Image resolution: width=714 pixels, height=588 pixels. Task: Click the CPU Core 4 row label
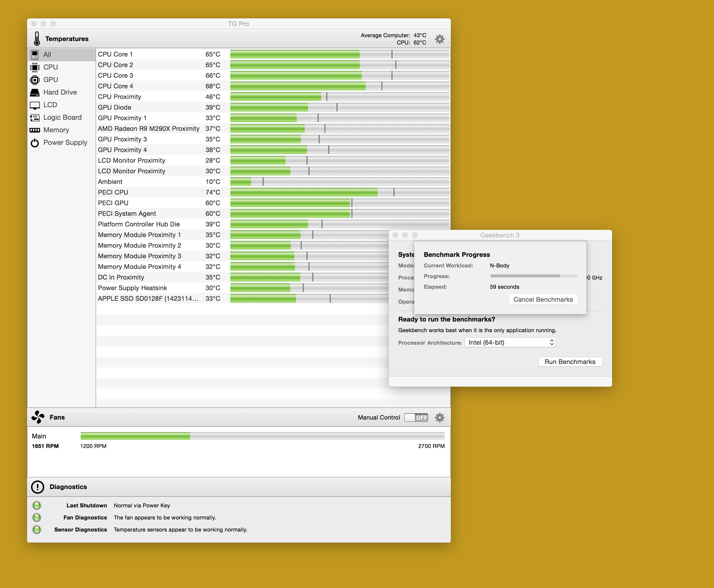[115, 86]
